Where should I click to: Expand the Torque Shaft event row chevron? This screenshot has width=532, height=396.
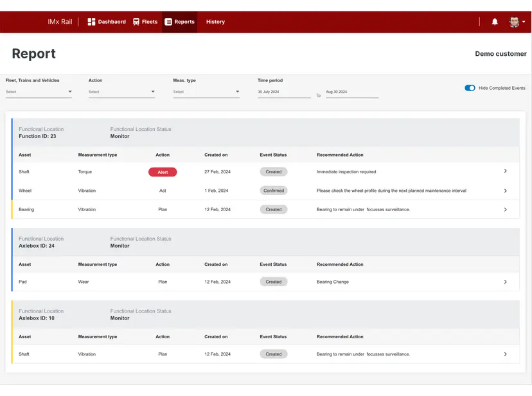pyautogui.click(x=506, y=172)
